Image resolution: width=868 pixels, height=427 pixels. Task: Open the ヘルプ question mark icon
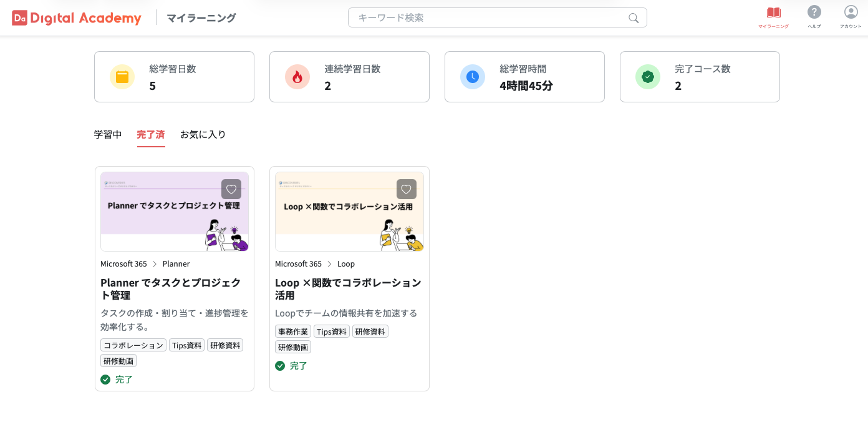(814, 12)
